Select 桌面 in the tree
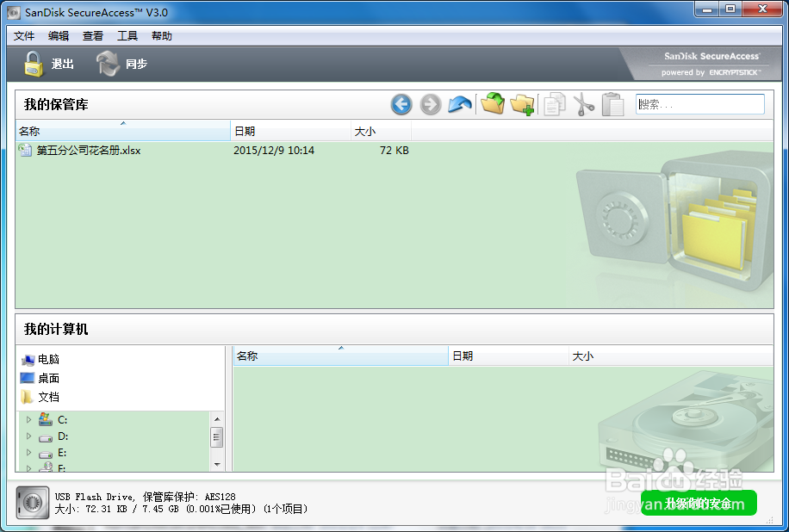Screen dimensions: 789x532 coord(49,378)
